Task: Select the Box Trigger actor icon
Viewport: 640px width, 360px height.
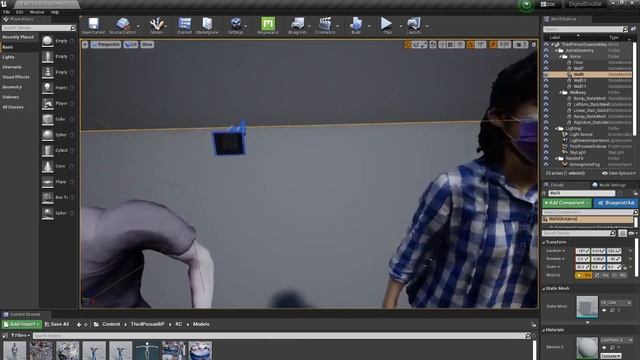Action: (x=48, y=198)
